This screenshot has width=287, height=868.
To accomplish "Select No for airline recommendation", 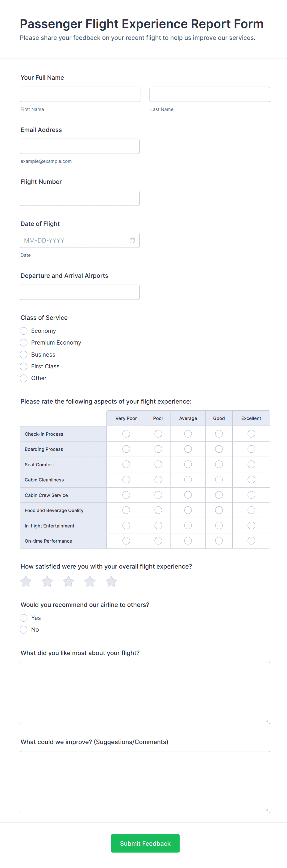I will point(23,629).
